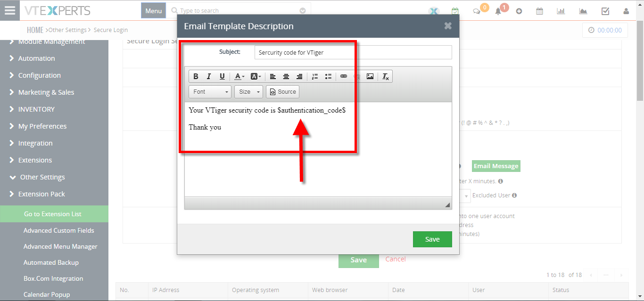Open the user profile icon
The width and height of the screenshot is (644, 301).
coord(626,11)
